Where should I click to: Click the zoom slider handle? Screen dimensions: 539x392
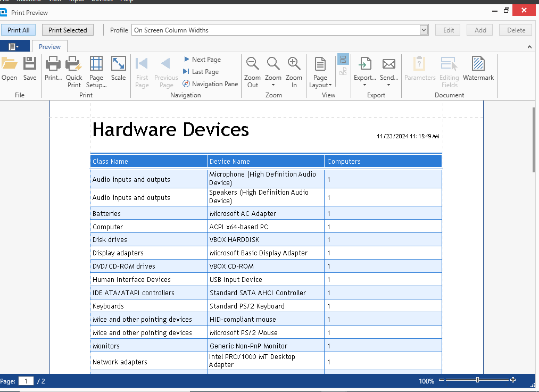pyautogui.click(x=477, y=380)
